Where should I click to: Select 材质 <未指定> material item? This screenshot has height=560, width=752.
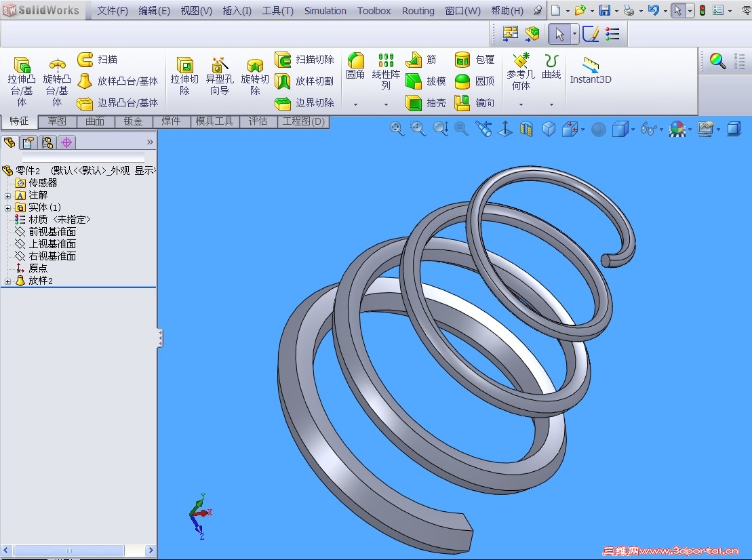(x=53, y=220)
